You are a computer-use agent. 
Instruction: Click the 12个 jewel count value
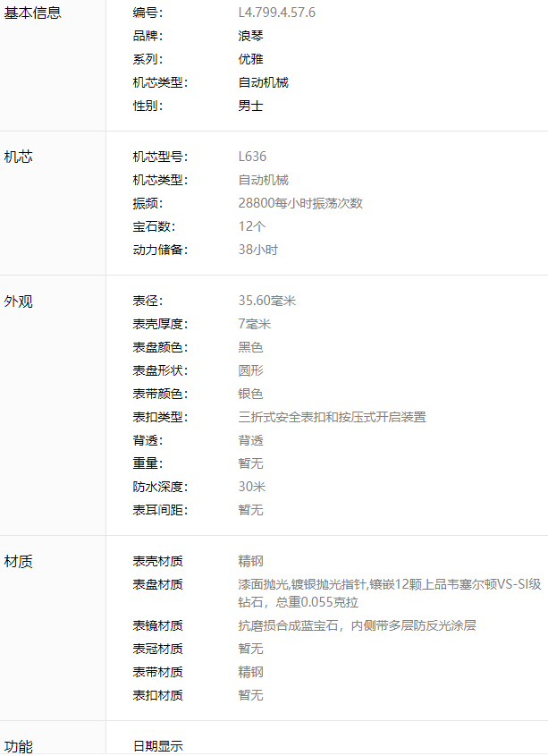pos(252,226)
